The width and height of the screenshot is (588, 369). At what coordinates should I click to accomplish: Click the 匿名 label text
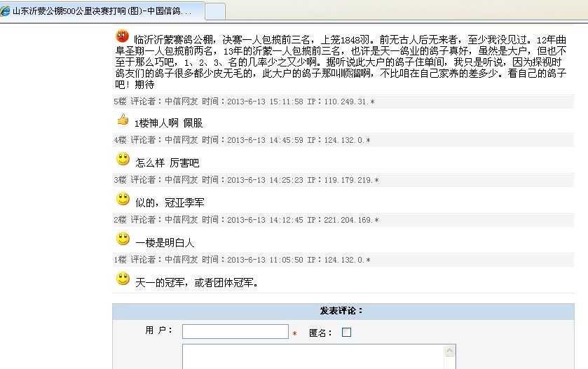[x=320, y=333]
